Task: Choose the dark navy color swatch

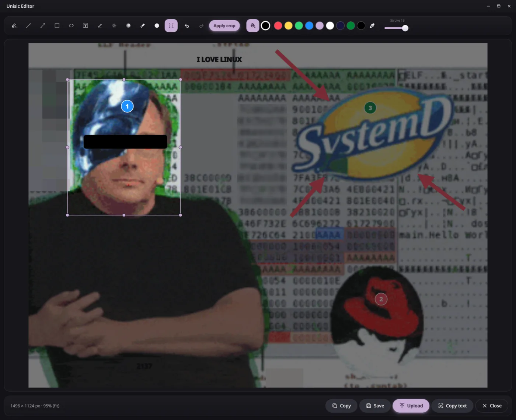Action: click(340, 26)
